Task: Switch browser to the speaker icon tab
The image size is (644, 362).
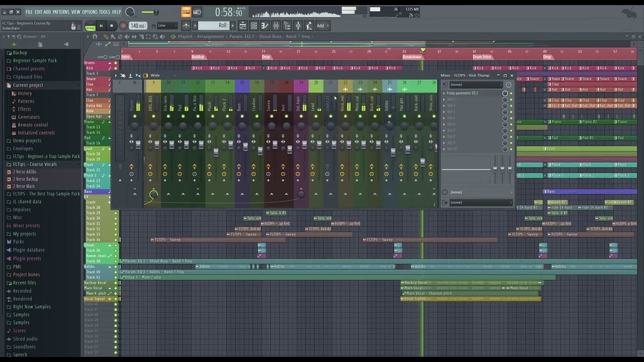Action: click(x=66, y=44)
